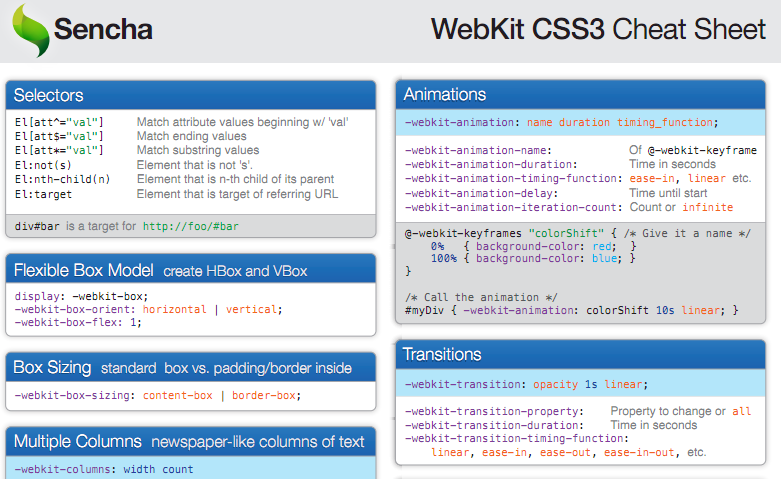The height and width of the screenshot is (479, 781).
Task: Click the El:target selector
Action: tap(43, 194)
